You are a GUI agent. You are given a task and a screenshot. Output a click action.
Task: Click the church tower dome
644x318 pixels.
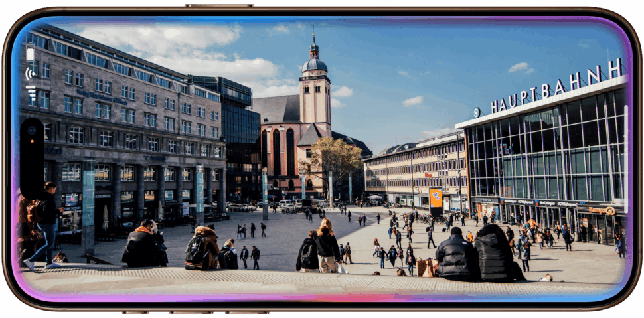tap(314, 64)
